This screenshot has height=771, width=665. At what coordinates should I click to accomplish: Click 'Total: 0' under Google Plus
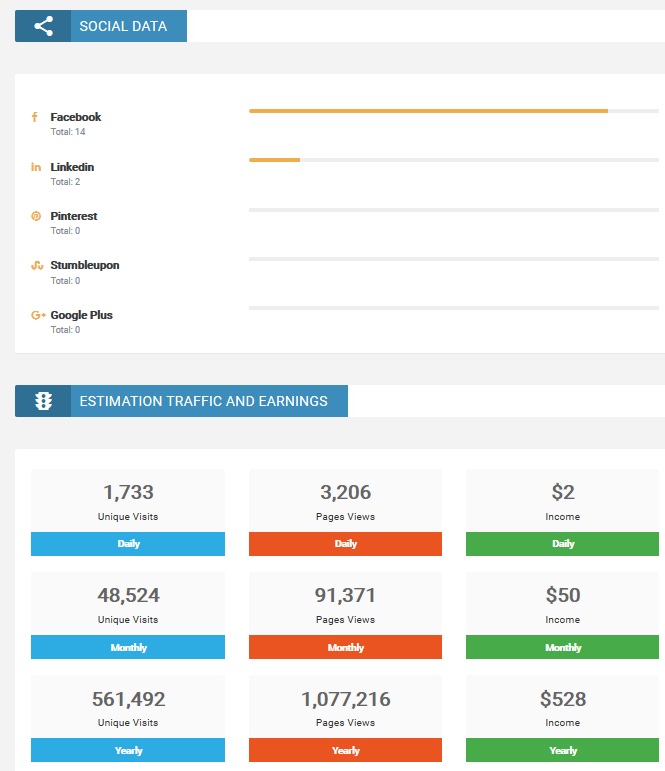point(65,330)
